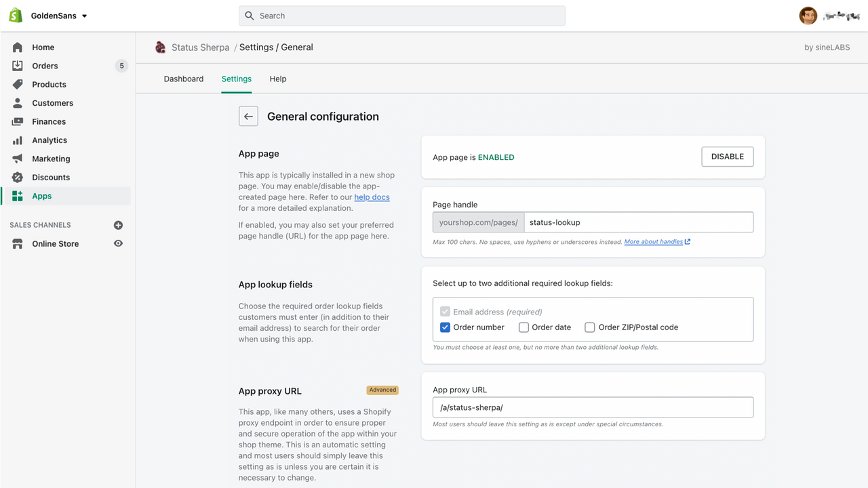868x488 pixels.
Task: Click the Customers person icon
Action: (18, 103)
